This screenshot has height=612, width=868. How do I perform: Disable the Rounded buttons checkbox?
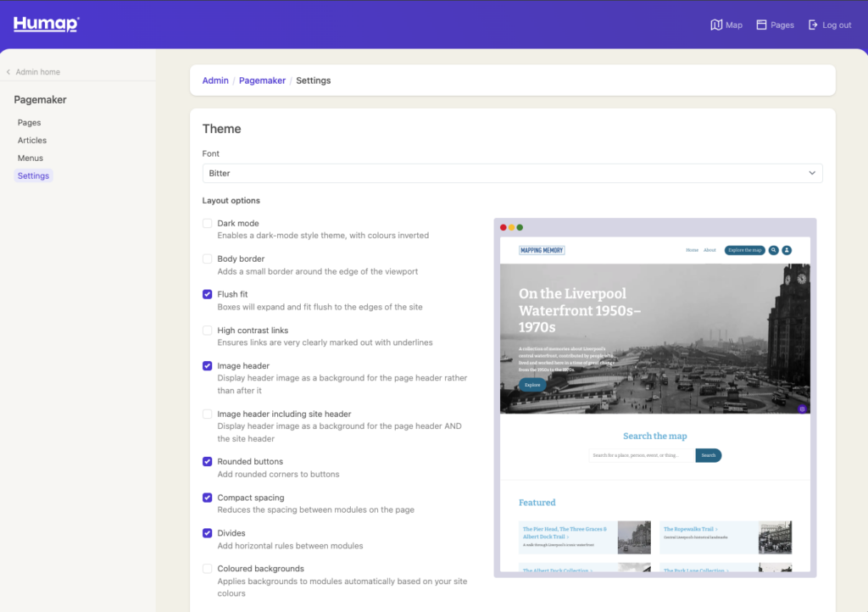coord(208,462)
